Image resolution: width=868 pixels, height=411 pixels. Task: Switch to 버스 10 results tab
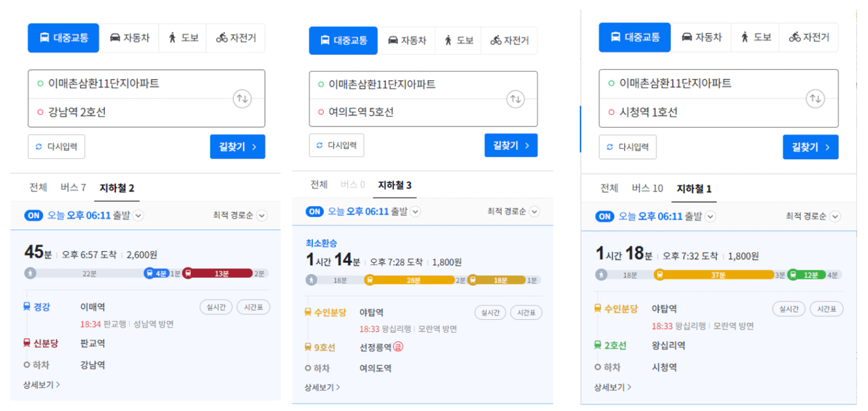tap(647, 188)
